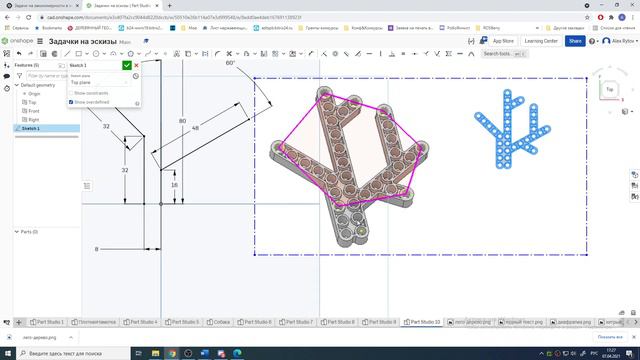Click the Windows Start button
The height and width of the screenshot is (360, 640).
7,353
